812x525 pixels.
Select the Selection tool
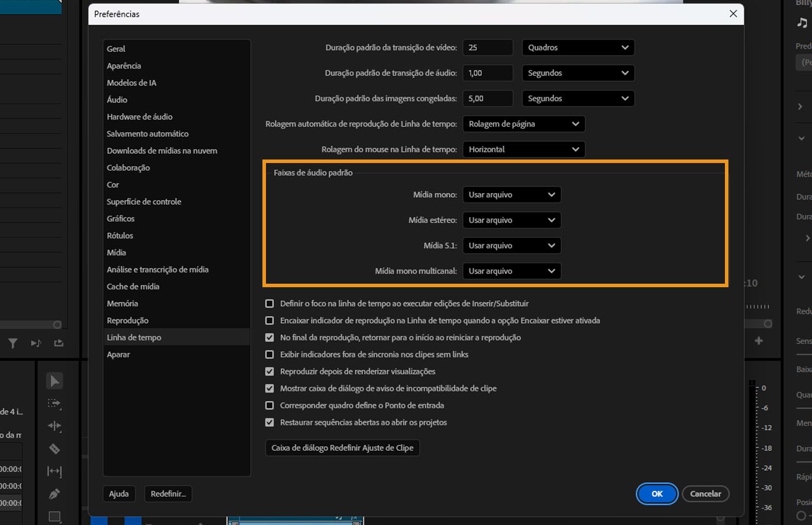pos(54,380)
